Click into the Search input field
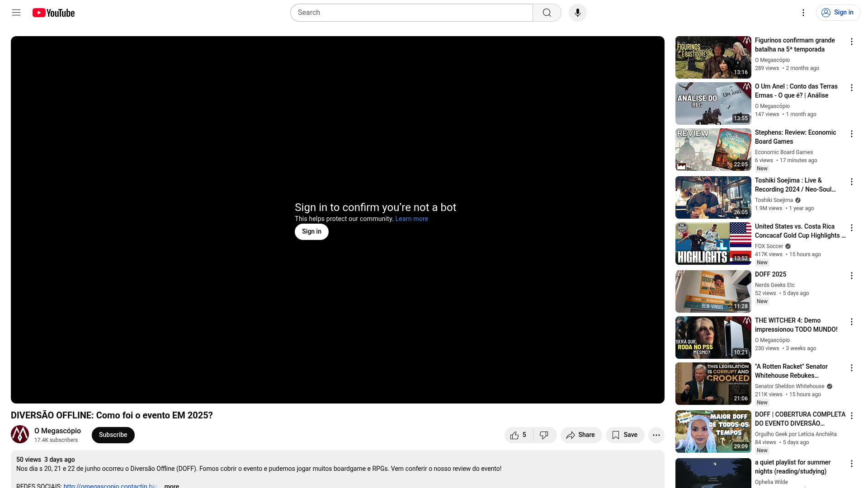 point(411,13)
